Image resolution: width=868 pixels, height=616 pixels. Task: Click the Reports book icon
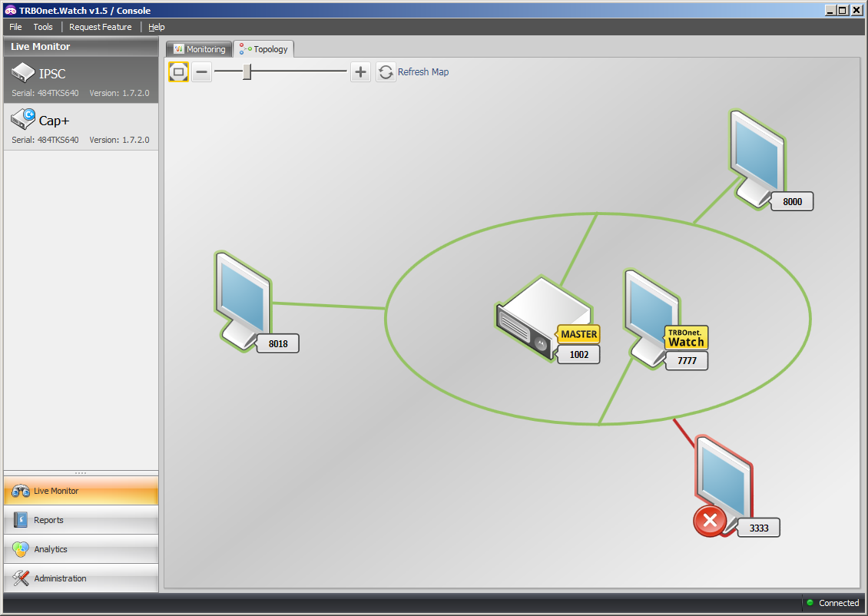coord(21,520)
